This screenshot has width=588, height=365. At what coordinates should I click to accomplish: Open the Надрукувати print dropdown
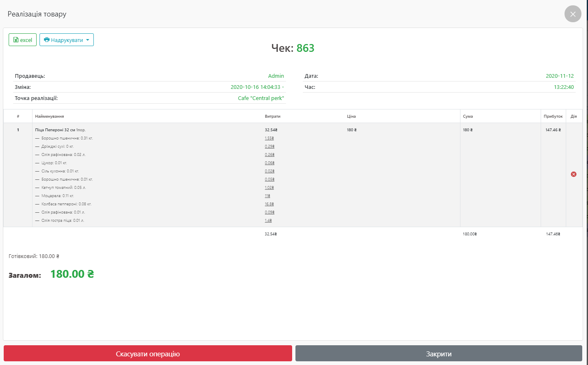coord(67,40)
